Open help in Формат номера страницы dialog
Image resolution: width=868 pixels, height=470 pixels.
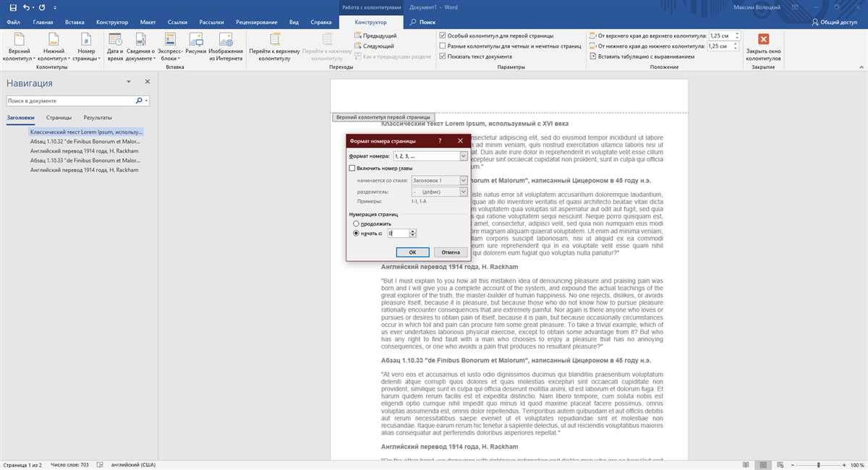pos(440,140)
